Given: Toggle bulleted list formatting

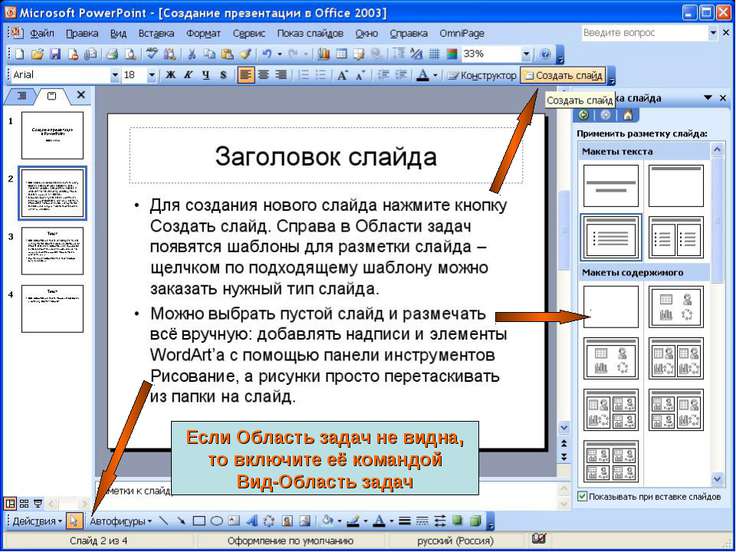Looking at the screenshot, I should point(322,75).
